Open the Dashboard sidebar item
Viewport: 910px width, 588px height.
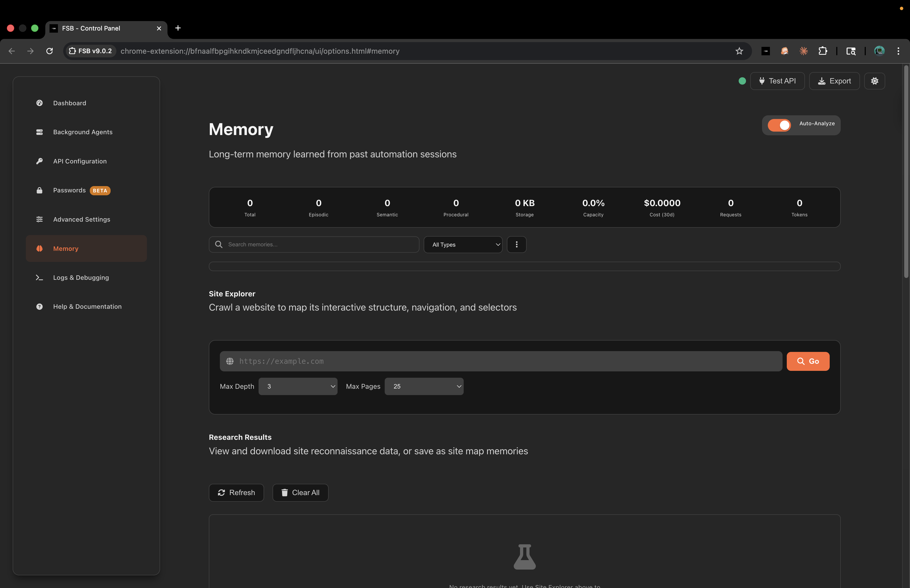[86, 103]
